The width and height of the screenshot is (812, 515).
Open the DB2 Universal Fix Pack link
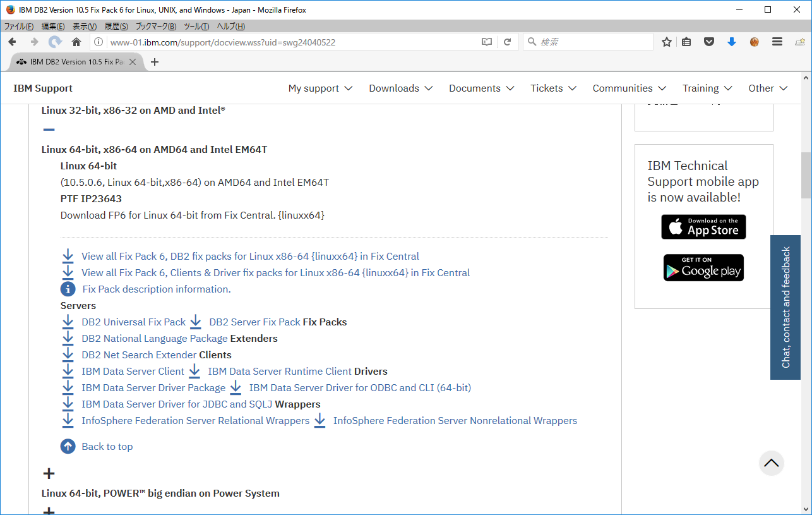point(134,322)
